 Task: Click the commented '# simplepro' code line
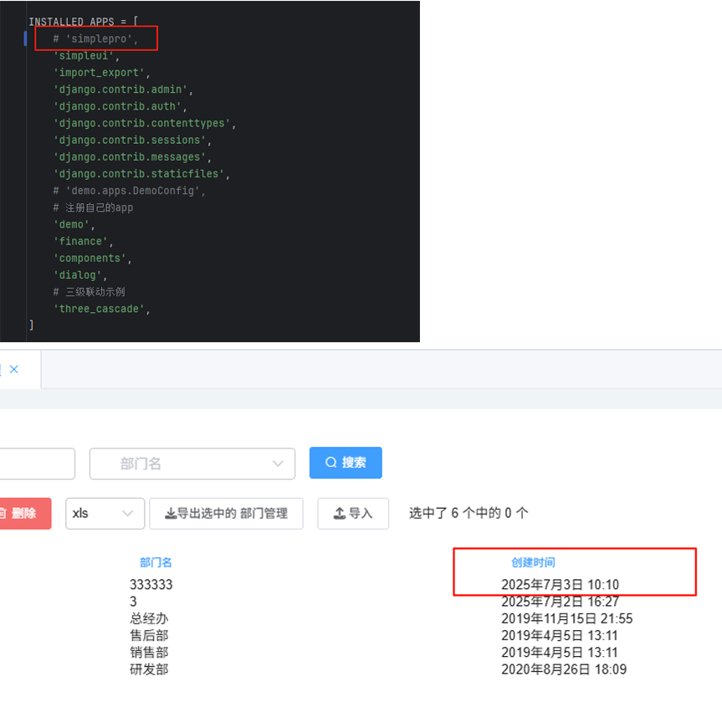point(95,38)
